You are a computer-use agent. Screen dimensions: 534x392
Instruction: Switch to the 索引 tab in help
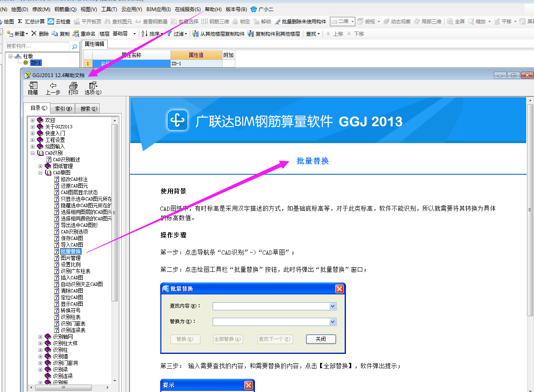pos(64,109)
